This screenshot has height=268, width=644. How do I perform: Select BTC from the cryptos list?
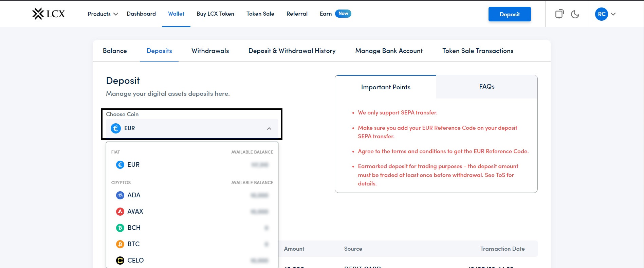[x=192, y=244]
